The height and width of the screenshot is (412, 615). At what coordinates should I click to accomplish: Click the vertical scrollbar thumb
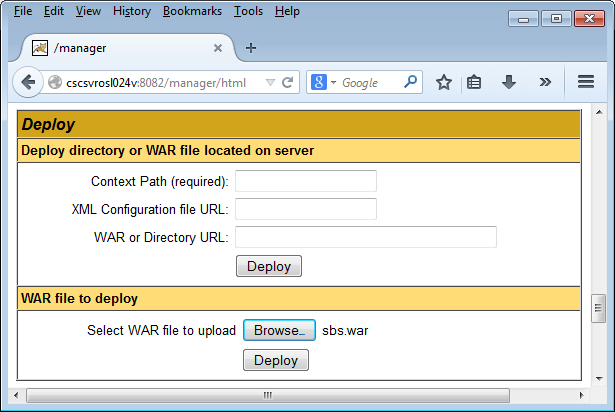coord(598,309)
